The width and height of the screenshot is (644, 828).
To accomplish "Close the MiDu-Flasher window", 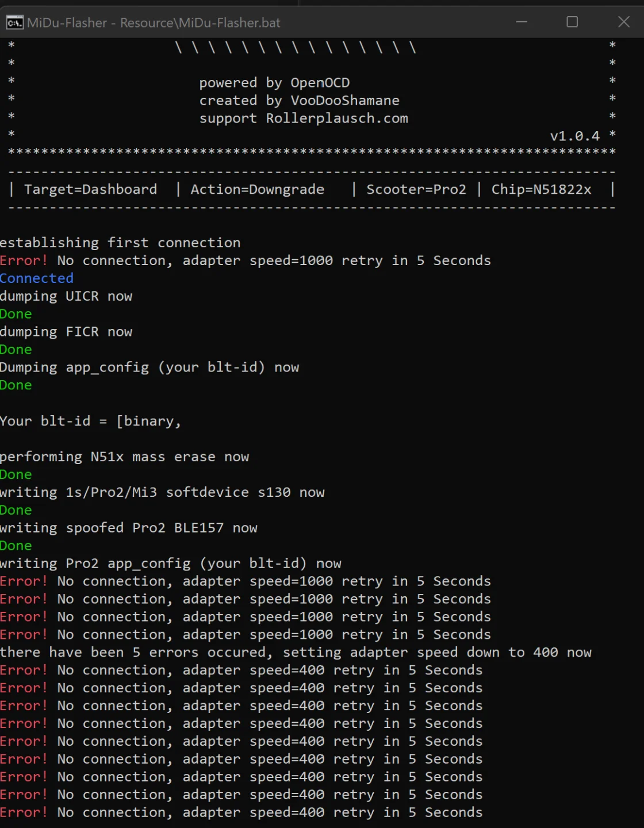I will point(623,22).
